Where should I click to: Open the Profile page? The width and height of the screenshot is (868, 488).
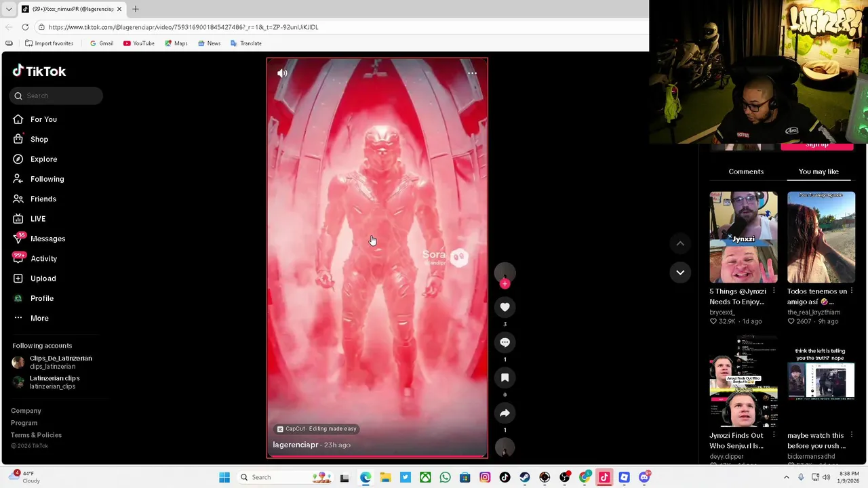(42, 298)
